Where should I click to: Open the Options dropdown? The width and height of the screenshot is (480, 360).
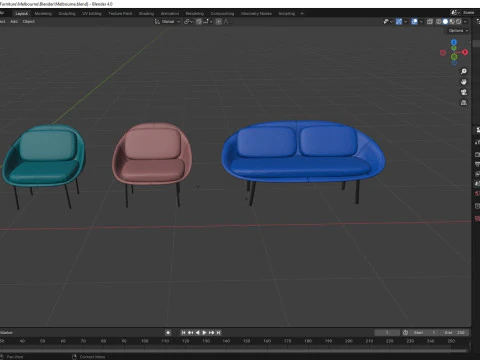tap(458, 31)
